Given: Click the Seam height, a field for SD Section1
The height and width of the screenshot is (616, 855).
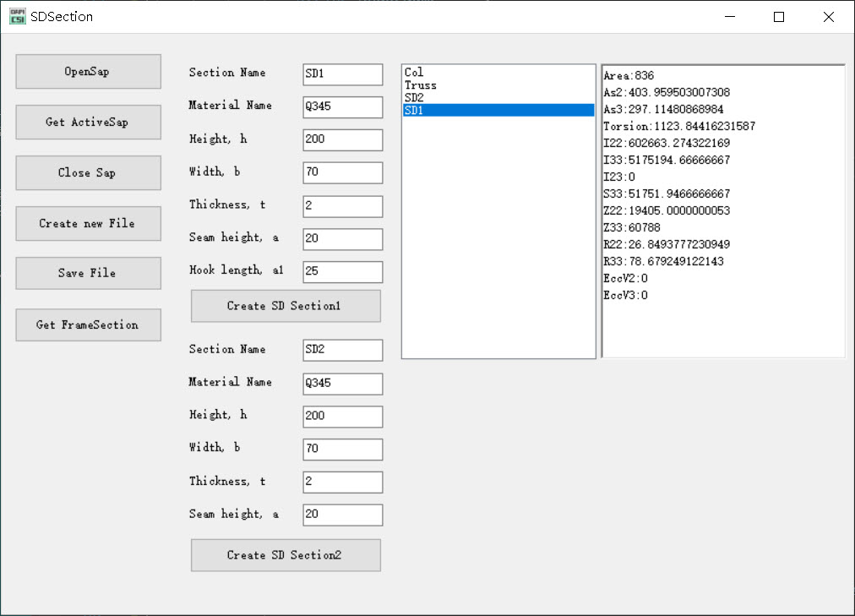Looking at the screenshot, I should click(x=343, y=239).
